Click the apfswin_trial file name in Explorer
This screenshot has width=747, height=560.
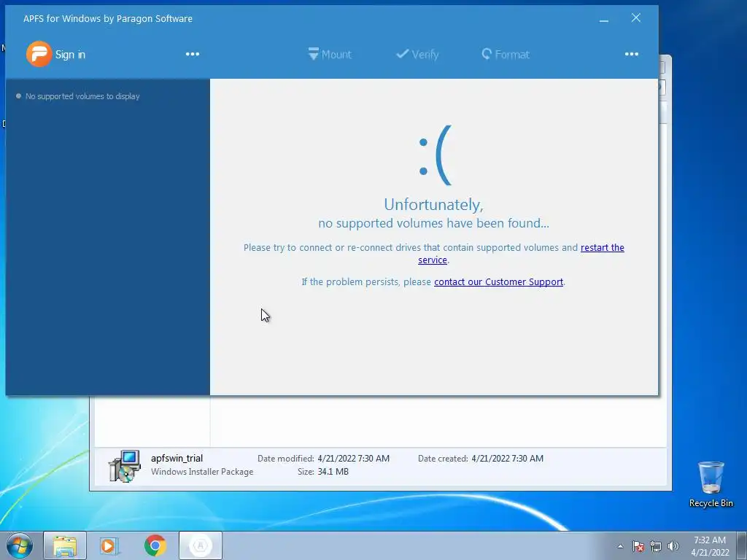click(177, 458)
